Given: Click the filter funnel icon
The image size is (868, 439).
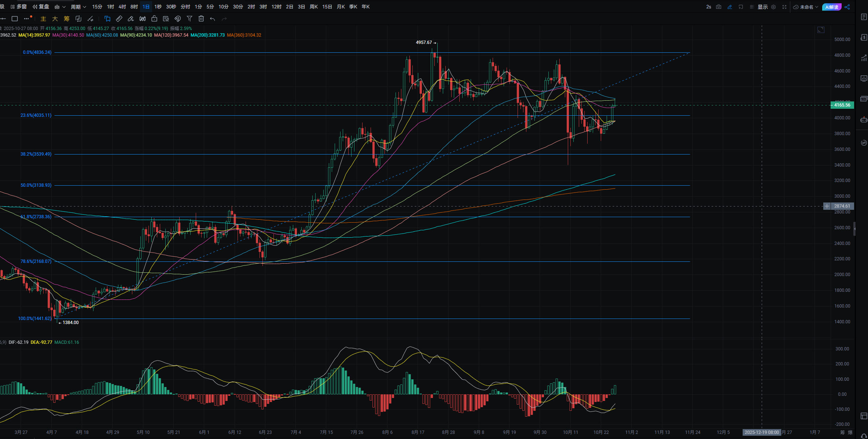Looking at the screenshot, I should point(190,19).
